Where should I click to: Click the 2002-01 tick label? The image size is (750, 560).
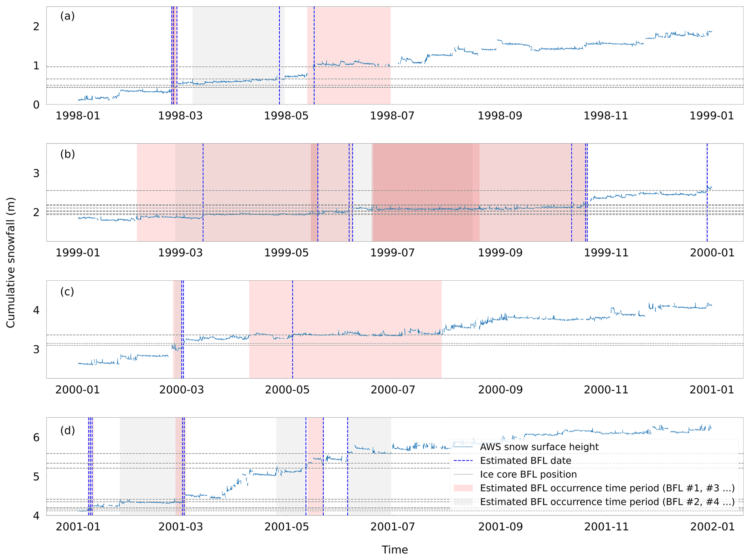(x=712, y=527)
